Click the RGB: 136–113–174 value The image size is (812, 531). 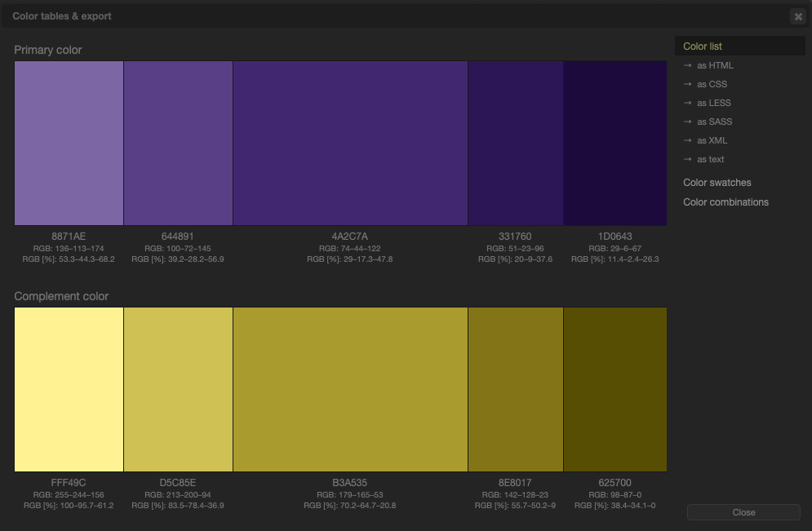coord(69,249)
